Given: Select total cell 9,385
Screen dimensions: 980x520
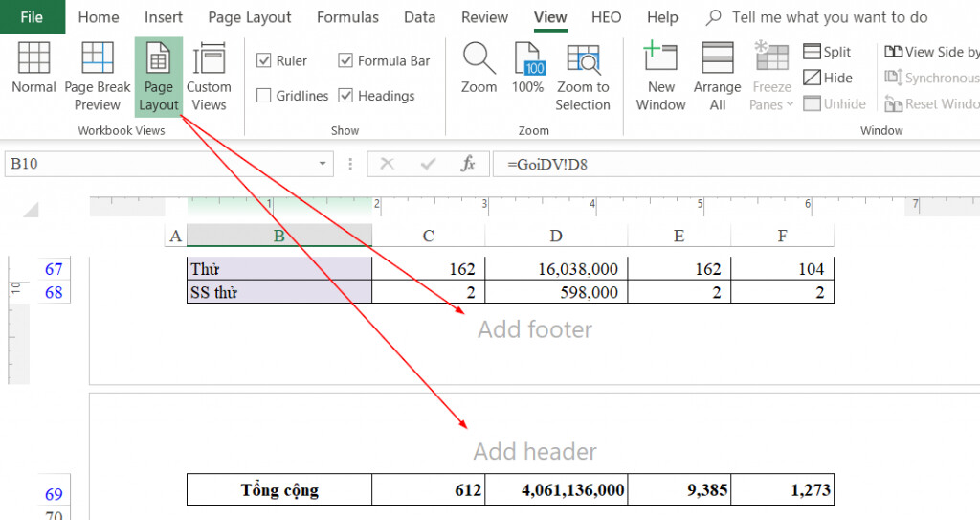Looking at the screenshot, I should pyautogui.click(x=679, y=489).
